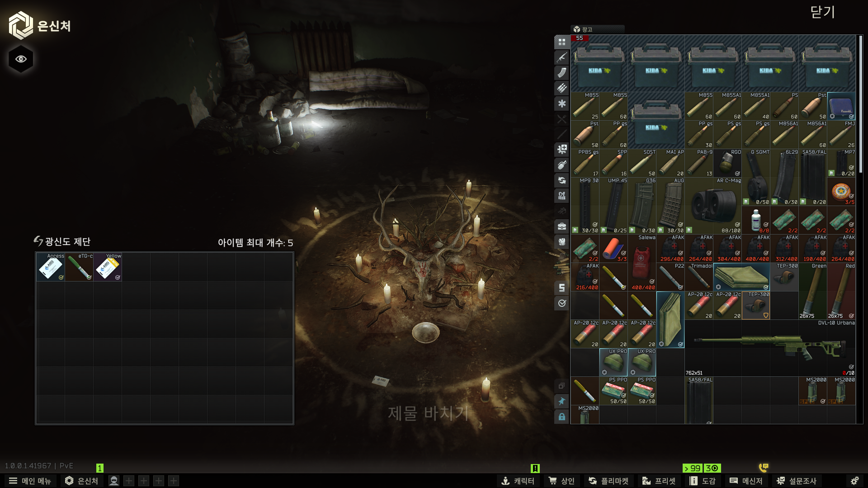The image size is (868, 488).
Task: Open the 메인 메뉴 main menu
Action: click(30, 481)
